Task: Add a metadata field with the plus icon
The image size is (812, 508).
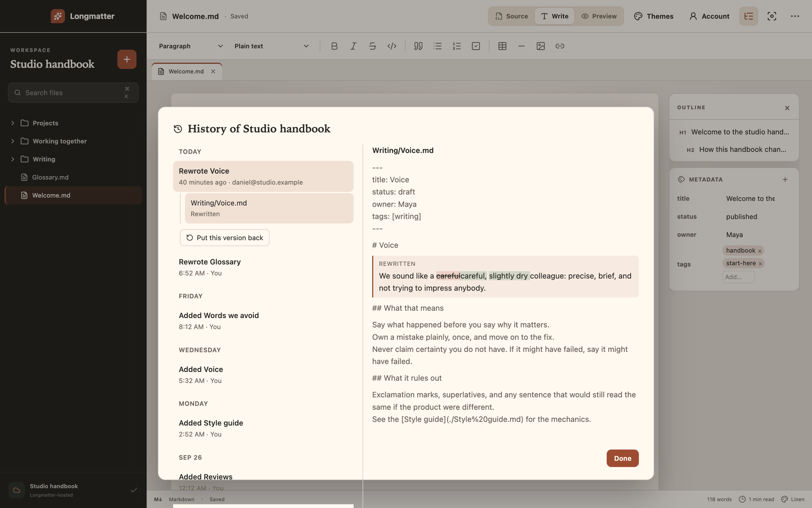Action: point(785,179)
